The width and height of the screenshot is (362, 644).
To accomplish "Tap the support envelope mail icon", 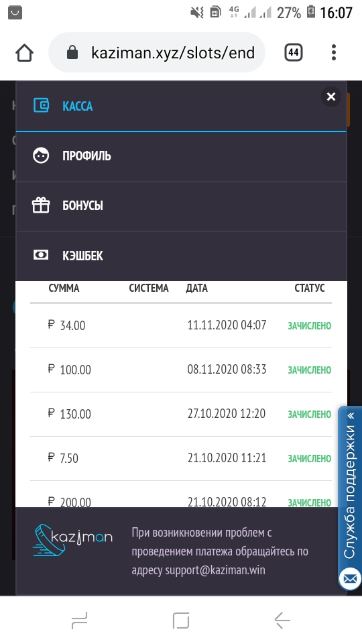I will (x=350, y=578).
